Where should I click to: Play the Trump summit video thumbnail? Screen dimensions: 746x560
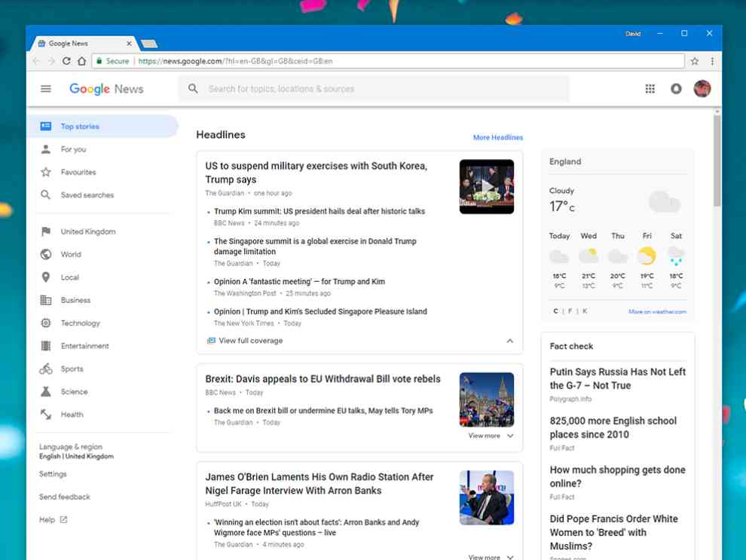pyautogui.click(x=486, y=186)
